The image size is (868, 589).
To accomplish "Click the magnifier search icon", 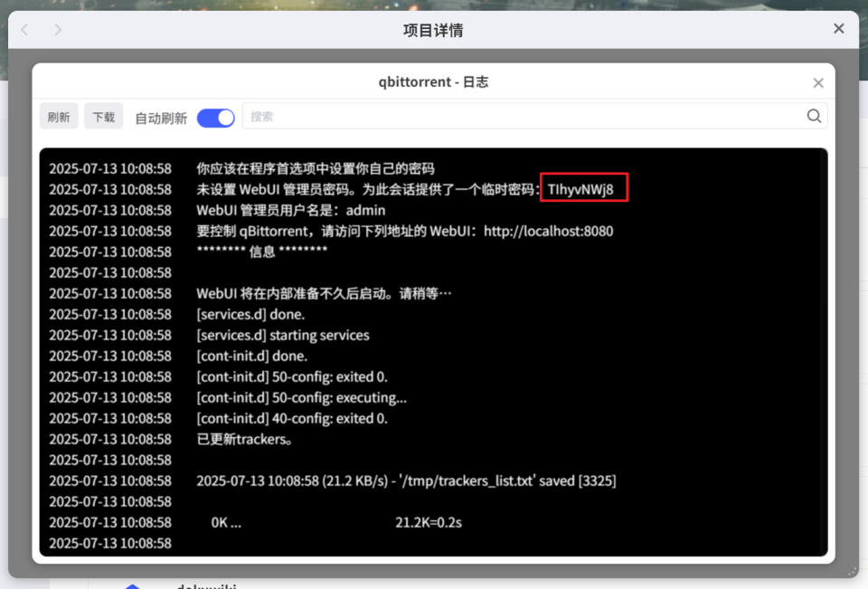I will click(814, 116).
